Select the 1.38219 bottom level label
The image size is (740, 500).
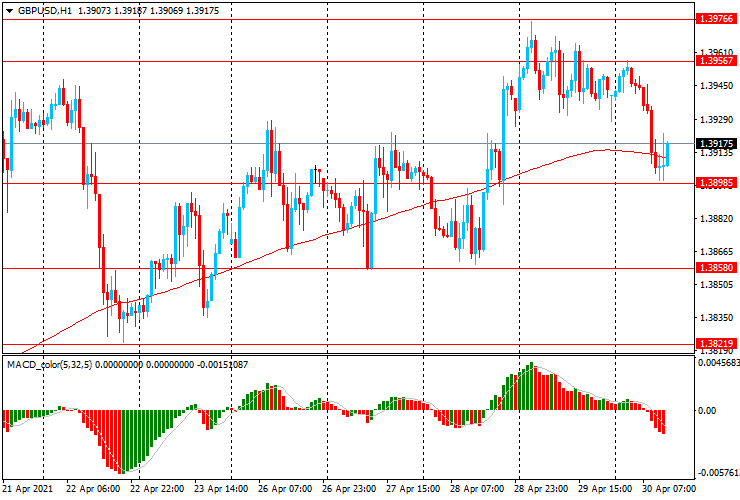pyautogui.click(x=716, y=343)
